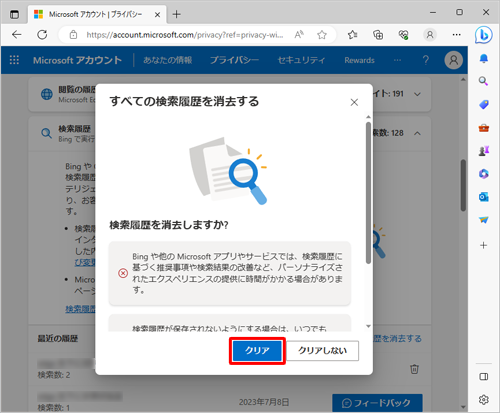Open the sidebar Drop paper plane icon
This screenshot has width=500, height=413.
484,220
